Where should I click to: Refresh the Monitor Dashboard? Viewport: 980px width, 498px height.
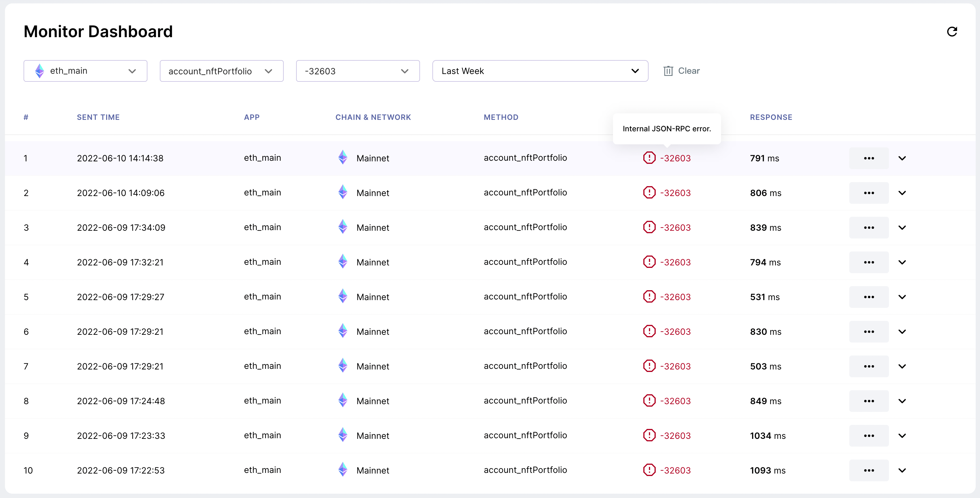[952, 32]
